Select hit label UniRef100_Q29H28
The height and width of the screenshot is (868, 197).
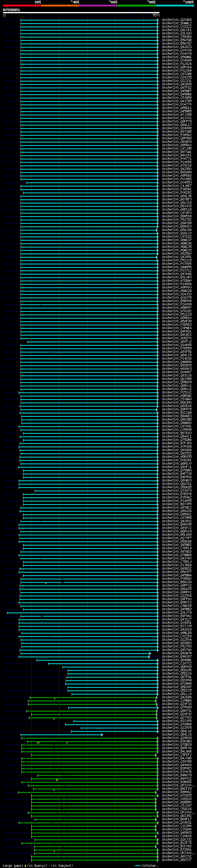[176, 738]
